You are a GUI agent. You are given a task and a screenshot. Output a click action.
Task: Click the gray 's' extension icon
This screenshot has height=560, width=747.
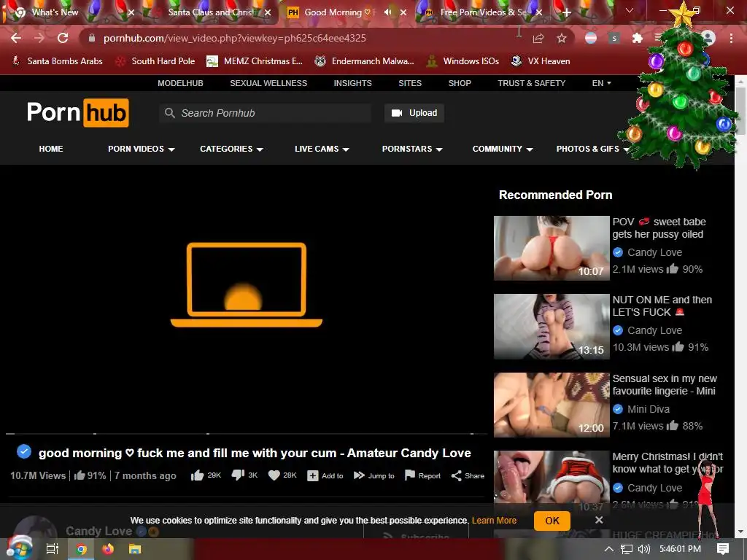tap(614, 38)
